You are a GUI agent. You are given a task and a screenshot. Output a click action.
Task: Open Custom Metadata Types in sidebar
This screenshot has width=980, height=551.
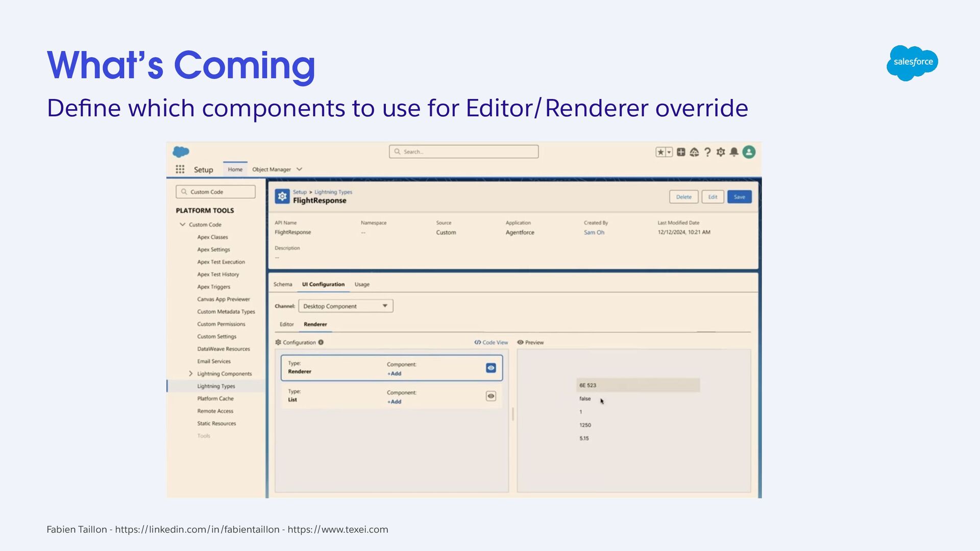point(226,312)
